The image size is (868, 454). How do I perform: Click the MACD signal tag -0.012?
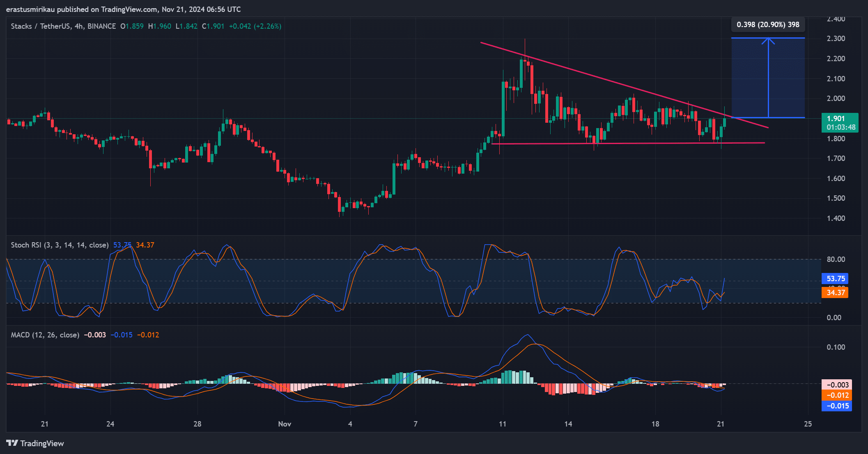[x=837, y=395]
